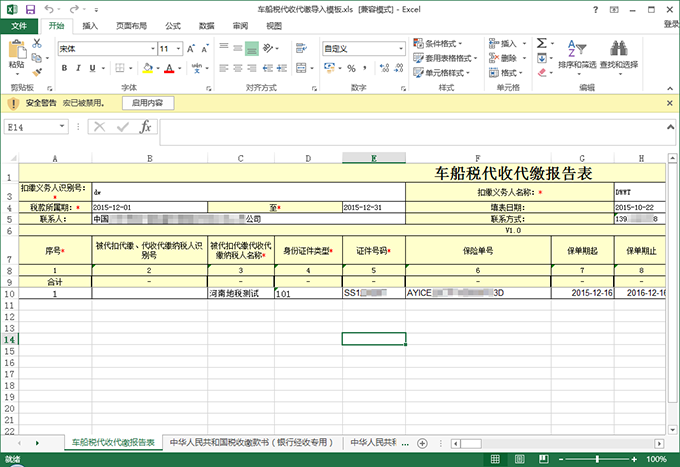Open Find and Select binoculars tool

point(620,53)
